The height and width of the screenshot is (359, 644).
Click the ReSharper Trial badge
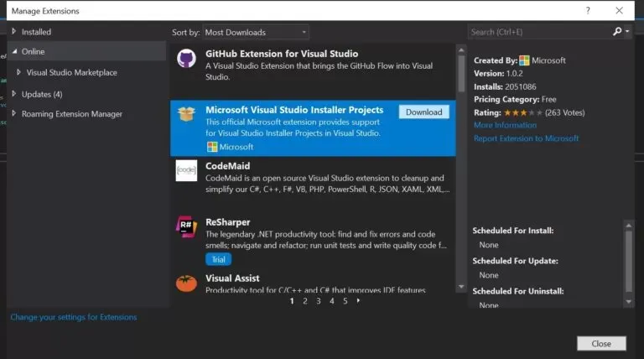point(219,259)
